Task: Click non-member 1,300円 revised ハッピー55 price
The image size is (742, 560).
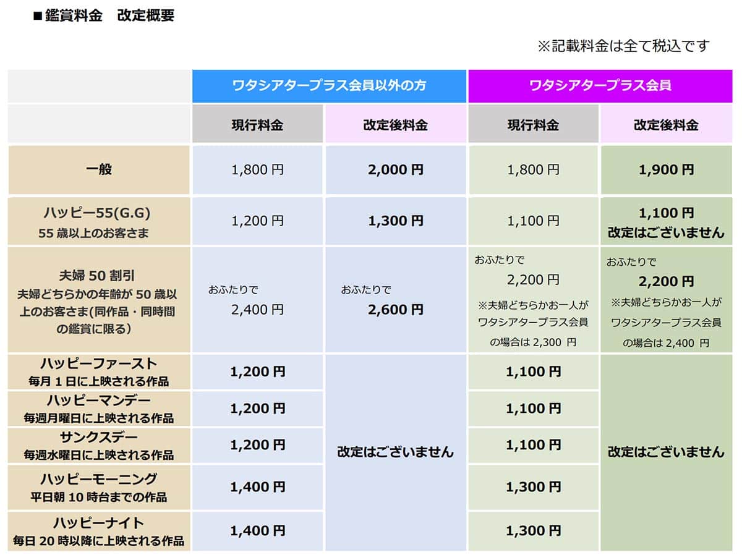Action: click(396, 221)
